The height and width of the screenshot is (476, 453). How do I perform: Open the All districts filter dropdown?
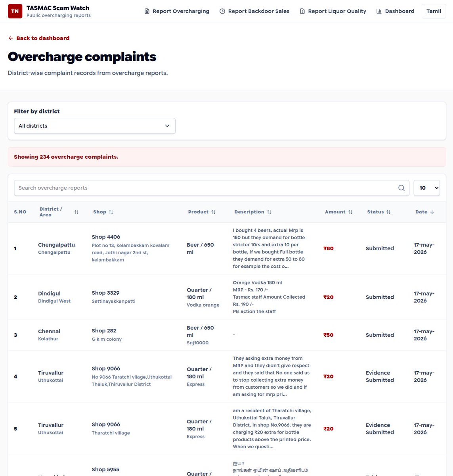[95, 126]
